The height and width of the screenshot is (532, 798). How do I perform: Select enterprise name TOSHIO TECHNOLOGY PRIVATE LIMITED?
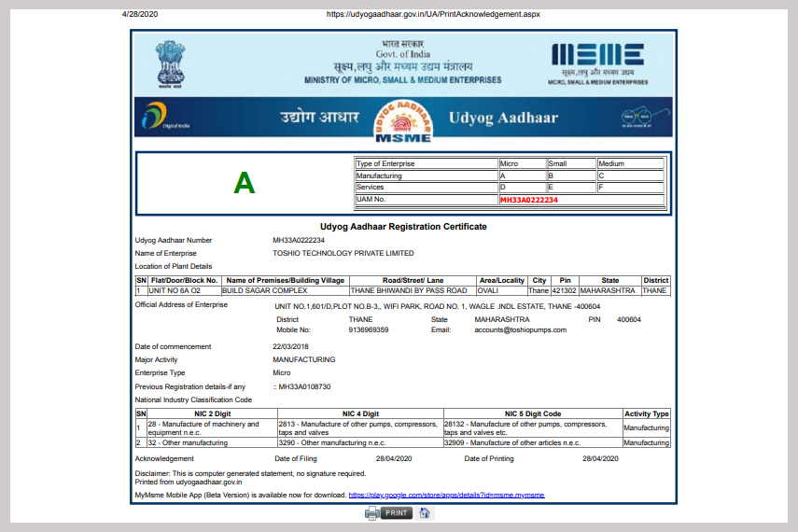[x=343, y=253]
